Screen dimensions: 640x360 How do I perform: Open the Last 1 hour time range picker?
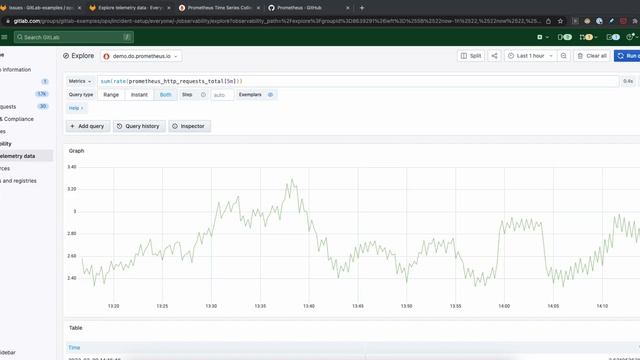click(x=530, y=56)
